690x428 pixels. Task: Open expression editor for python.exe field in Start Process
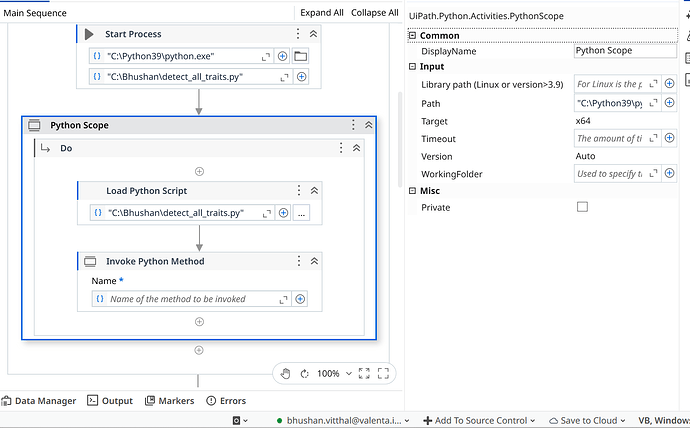pos(266,57)
